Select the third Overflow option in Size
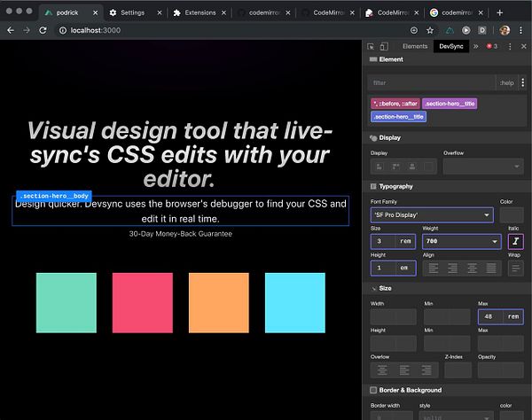The height and width of the screenshot is (420, 532). pos(426,369)
